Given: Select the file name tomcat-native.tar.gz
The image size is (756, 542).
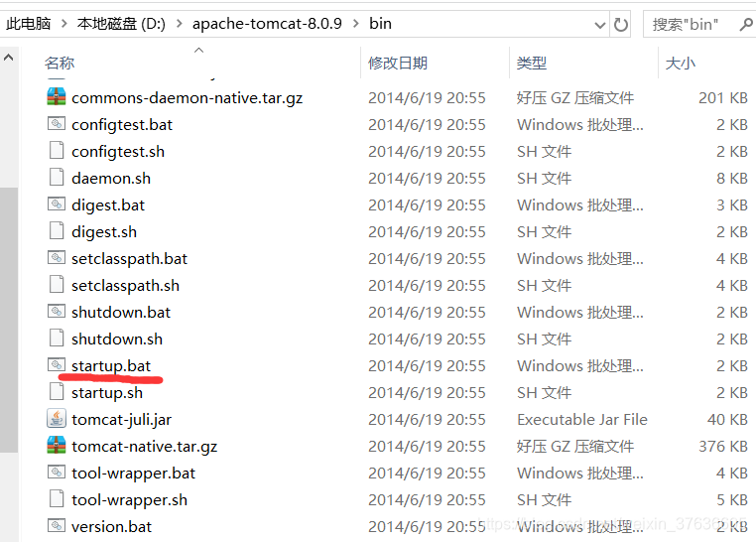Looking at the screenshot, I should [145, 447].
